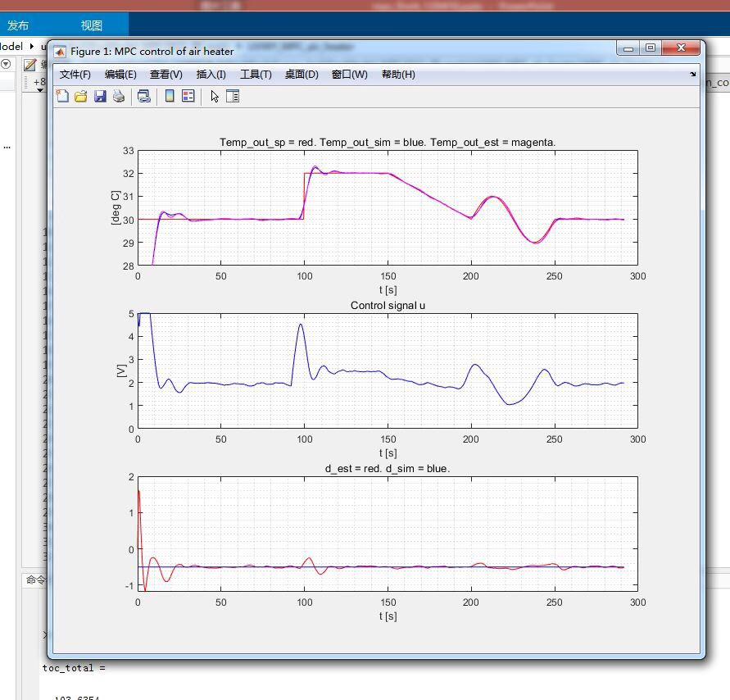Click the 'Control signal u' plot title
730x700 pixels.
tap(388, 306)
